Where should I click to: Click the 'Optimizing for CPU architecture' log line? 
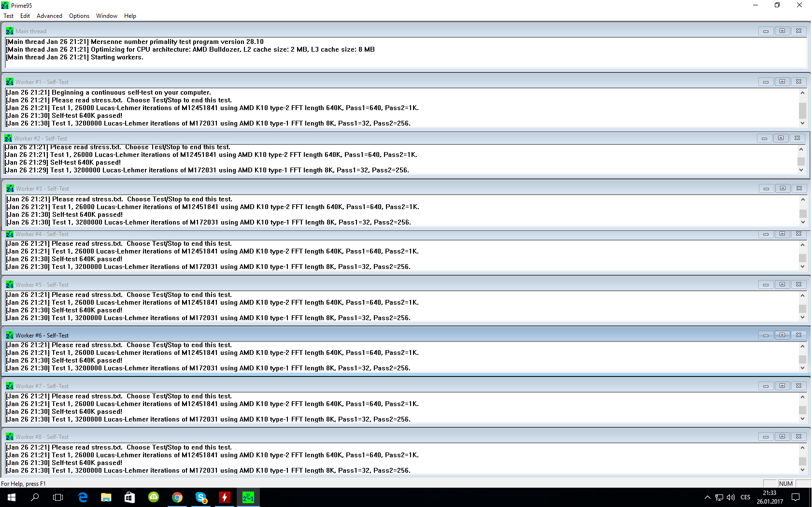(190, 50)
